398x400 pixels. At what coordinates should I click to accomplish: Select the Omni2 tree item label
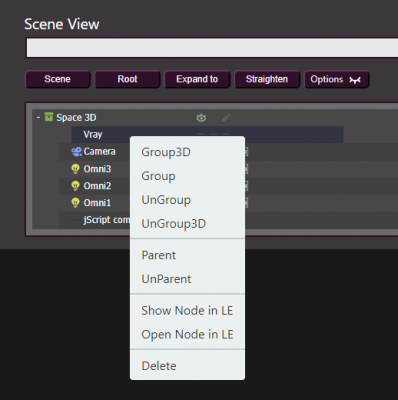[97, 186]
